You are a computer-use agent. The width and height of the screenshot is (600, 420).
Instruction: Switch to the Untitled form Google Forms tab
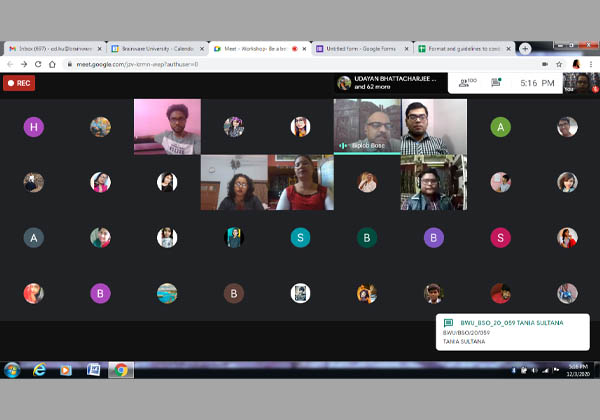click(x=358, y=47)
